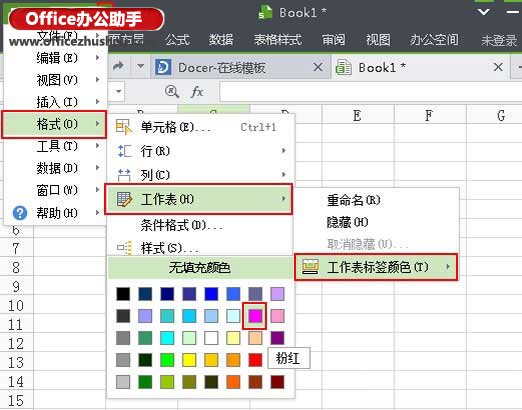
Task: Click the fx insert function icon
Action: coord(197,91)
